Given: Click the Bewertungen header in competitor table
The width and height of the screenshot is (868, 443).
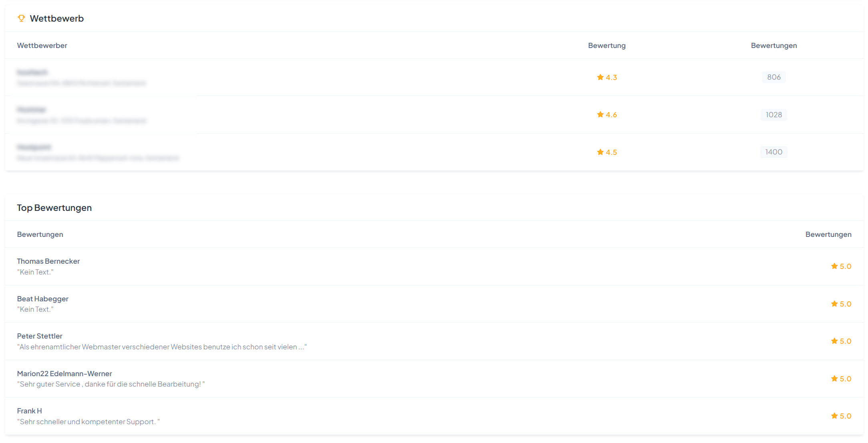Looking at the screenshot, I should (773, 46).
